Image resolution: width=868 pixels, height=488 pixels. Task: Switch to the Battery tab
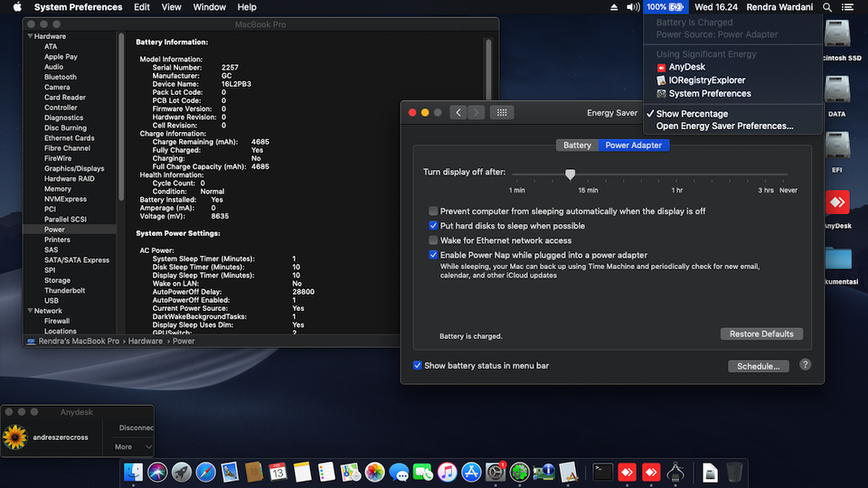pos(578,145)
